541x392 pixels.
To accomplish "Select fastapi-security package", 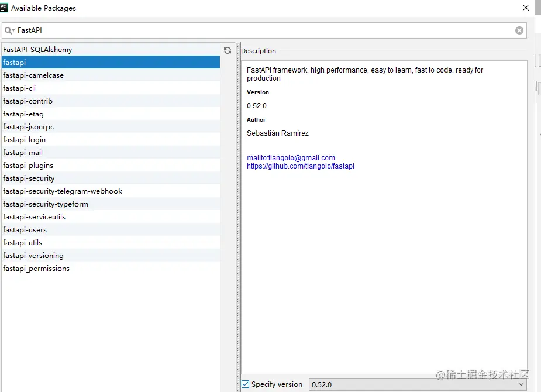I will click(x=111, y=178).
